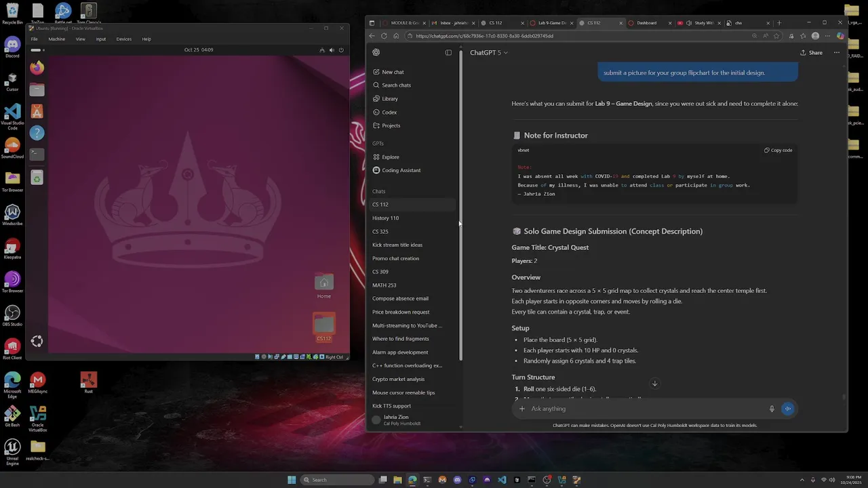Open the Machine menu in VirtualBox
This screenshot has height=488, width=868.
(x=57, y=39)
